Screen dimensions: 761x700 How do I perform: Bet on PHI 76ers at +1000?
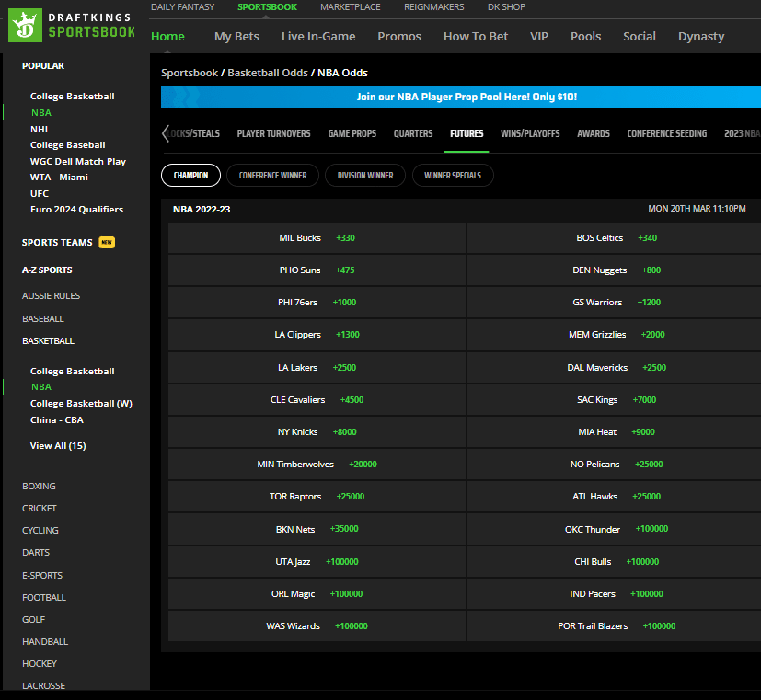tap(317, 303)
